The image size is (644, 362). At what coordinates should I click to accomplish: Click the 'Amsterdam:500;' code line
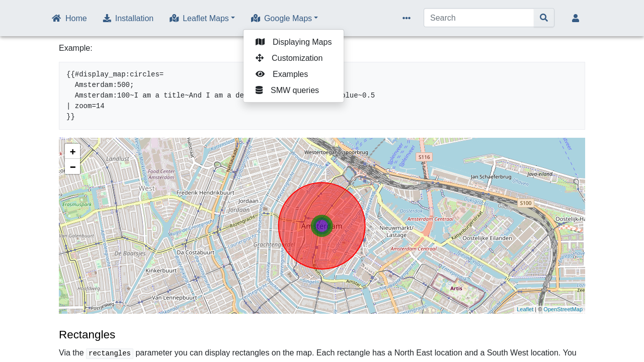tap(104, 85)
